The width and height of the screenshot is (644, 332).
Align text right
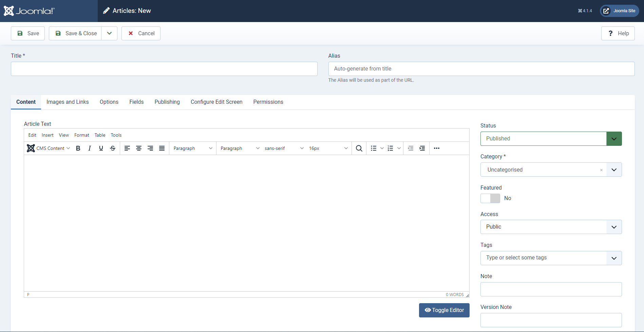[x=150, y=148]
